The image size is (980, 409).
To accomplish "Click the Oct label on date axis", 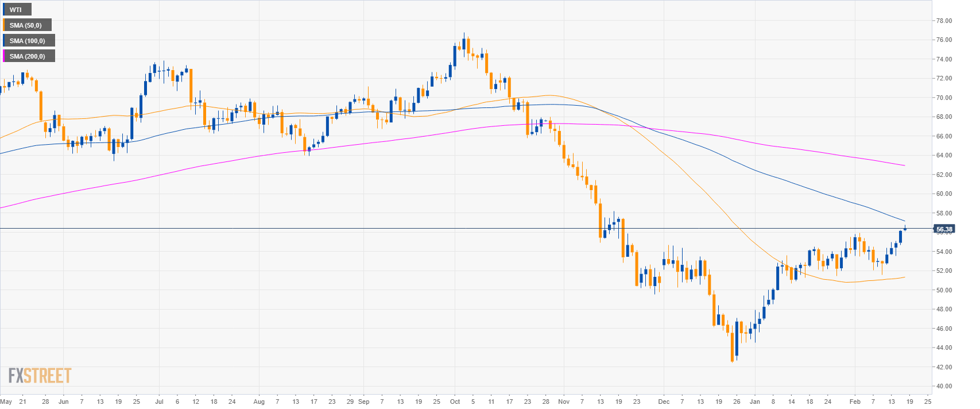I will click(x=455, y=402).
